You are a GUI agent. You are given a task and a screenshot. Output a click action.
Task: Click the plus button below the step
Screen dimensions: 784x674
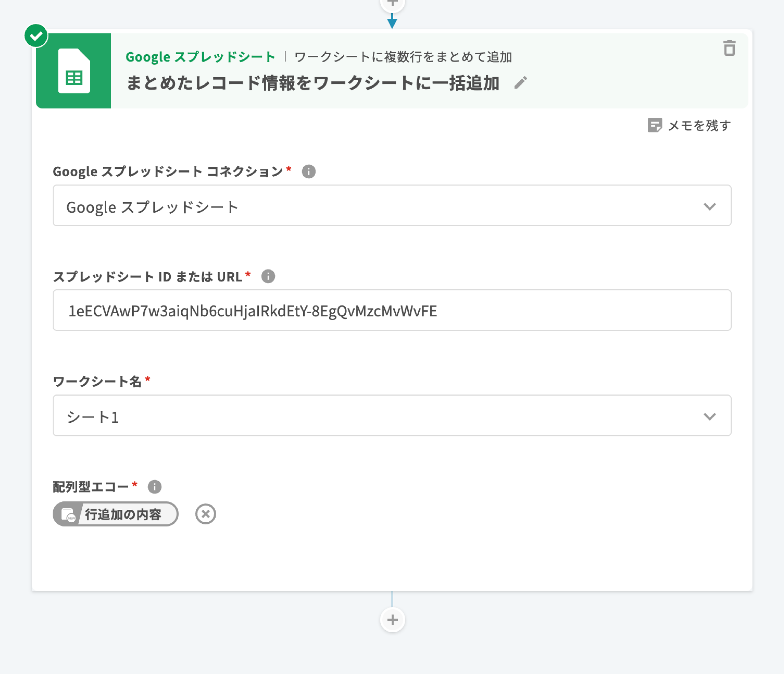click(392, 620)
